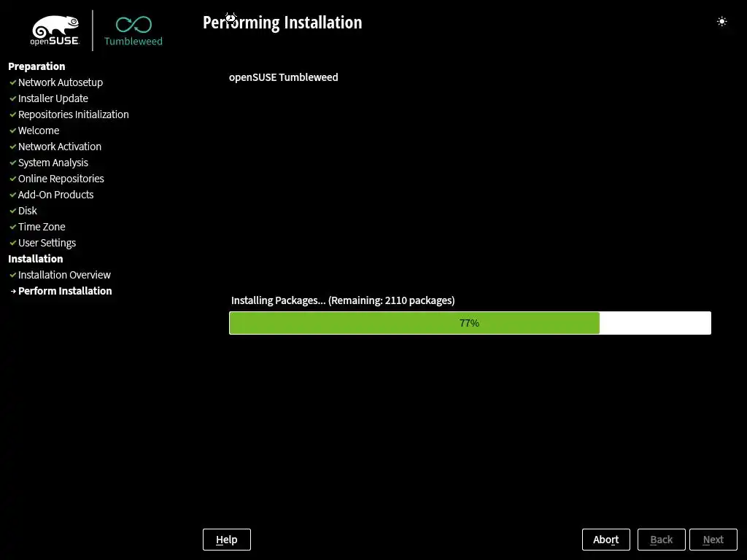Image resolution: width=747 pixels, height=560 pixels.
Task: Click the Help button
Action: pos(227,540)
